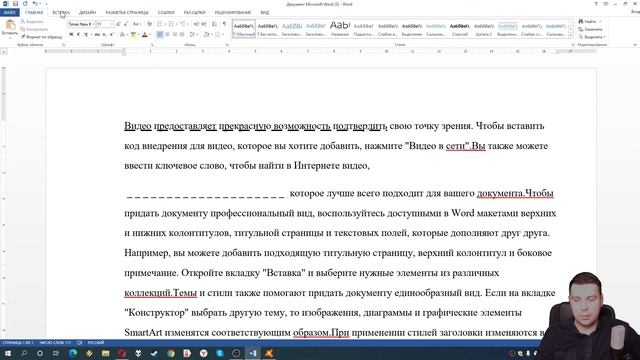Decrease font size with the shrink-font icon
The image size is (640, 360).
(x=126, y=24)
